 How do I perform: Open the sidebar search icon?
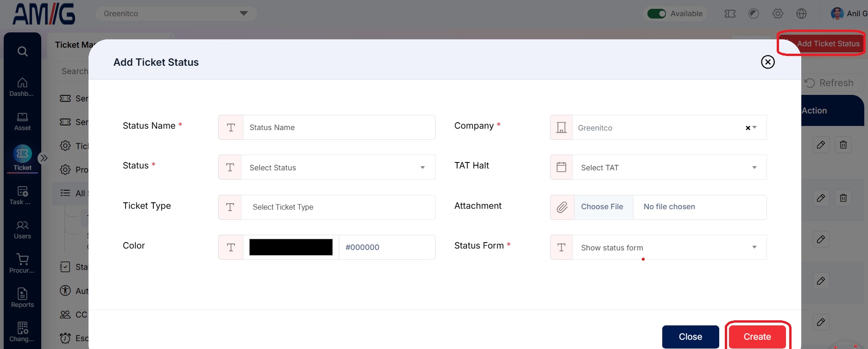coord(22,51)
